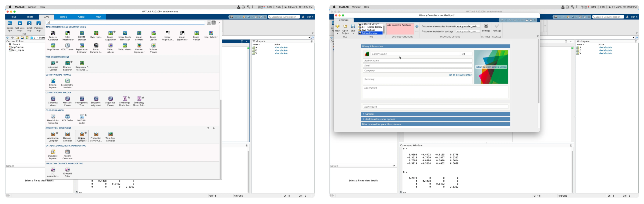Image resolution: width=644 pixels, height=204 pixels.
Task: Open the DICOM Browser app
Action: [82, 36]
